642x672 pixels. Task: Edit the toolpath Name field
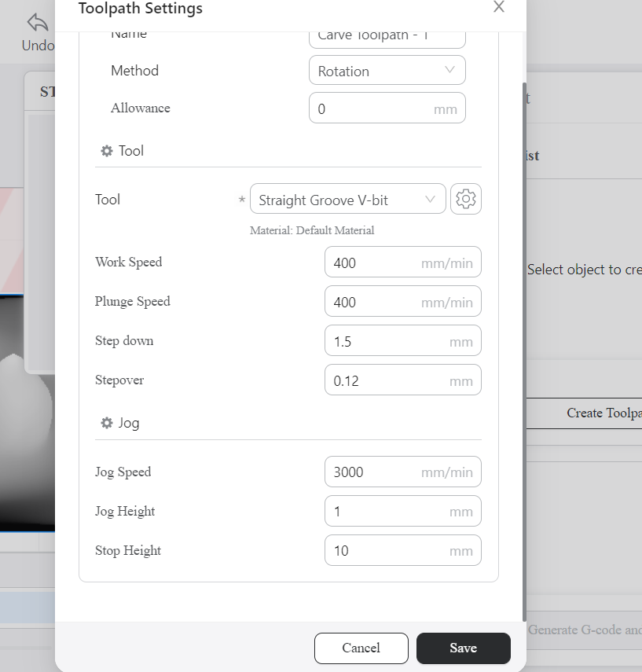(x=387, y=34)
